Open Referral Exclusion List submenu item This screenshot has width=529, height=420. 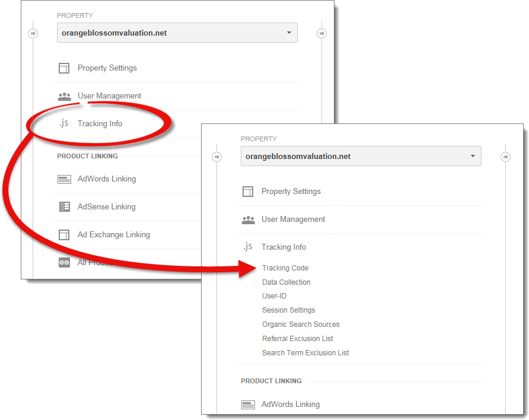pos(297,338)
